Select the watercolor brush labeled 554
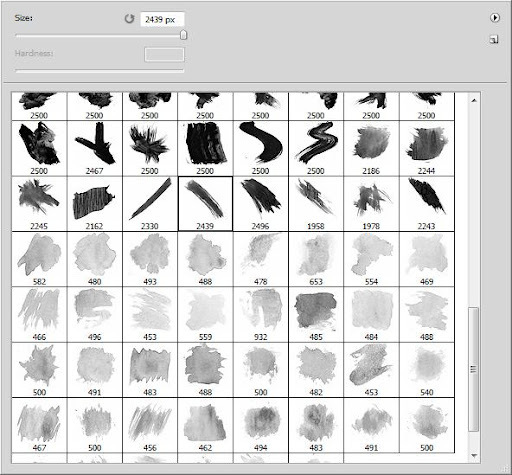The image size is (512, 475). point(371,259)
